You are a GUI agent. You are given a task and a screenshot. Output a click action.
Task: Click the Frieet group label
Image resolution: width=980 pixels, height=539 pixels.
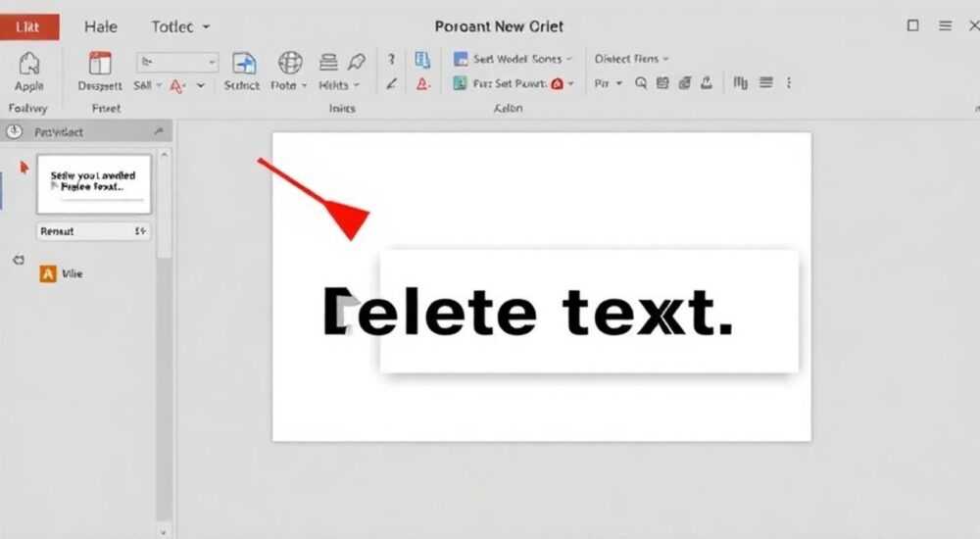point(106,108)
